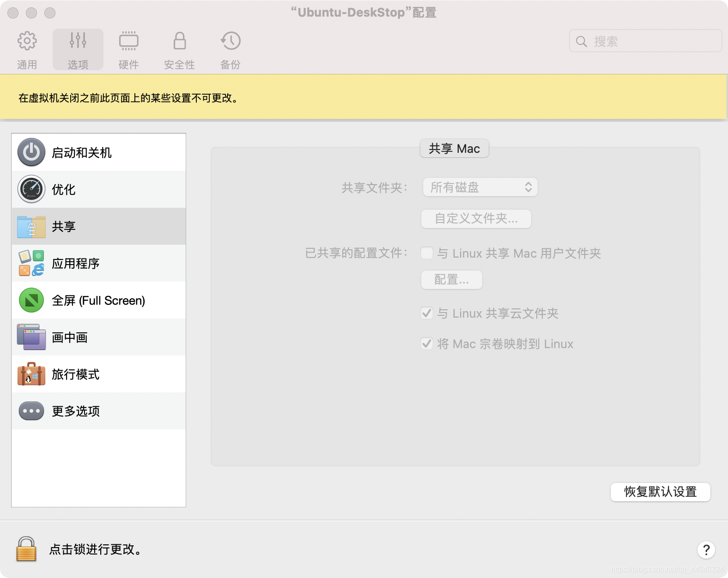Toggle 将 Mac 宗卷映射到 Linux checkbox
The height and width of the screenshot is (578, 728).
point(427,343)
